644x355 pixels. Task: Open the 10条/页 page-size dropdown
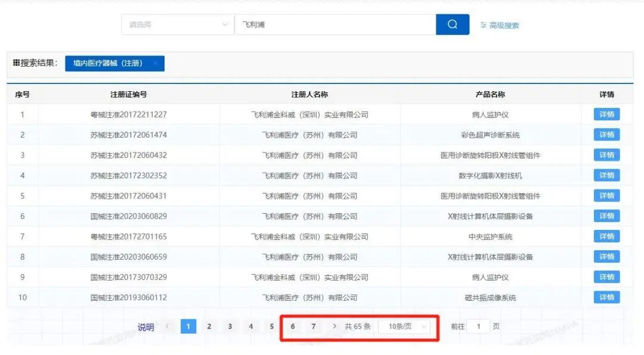(x=405, y=326)
